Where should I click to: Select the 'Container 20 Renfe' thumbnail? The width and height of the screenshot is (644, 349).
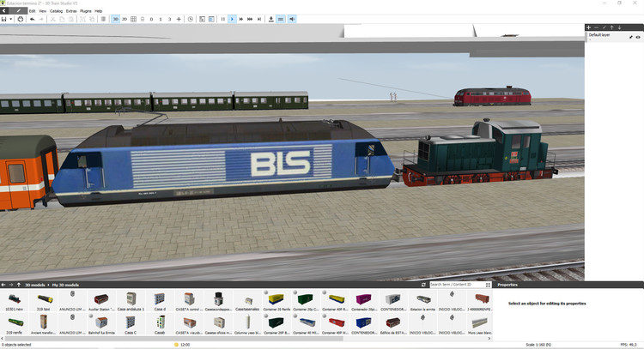(276, 301)
